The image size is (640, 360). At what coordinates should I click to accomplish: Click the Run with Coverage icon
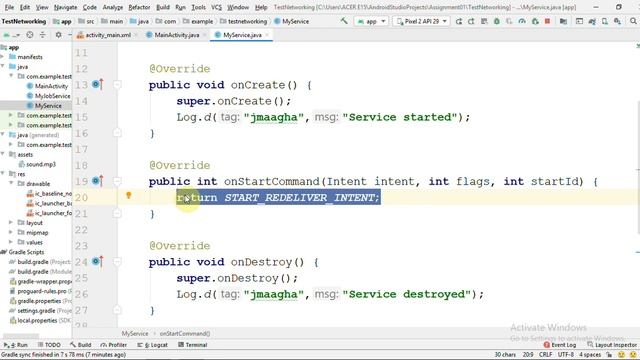coord(509,21)
